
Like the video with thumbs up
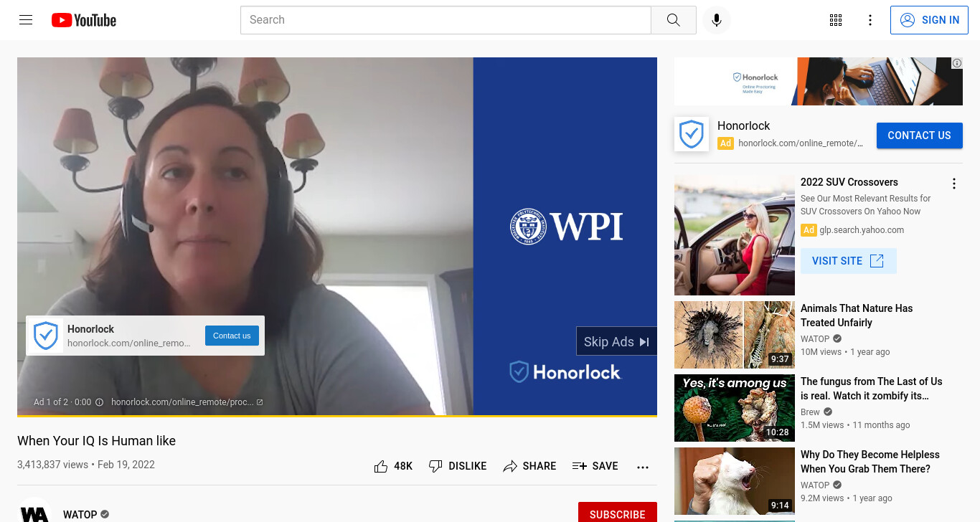point(393,466)
